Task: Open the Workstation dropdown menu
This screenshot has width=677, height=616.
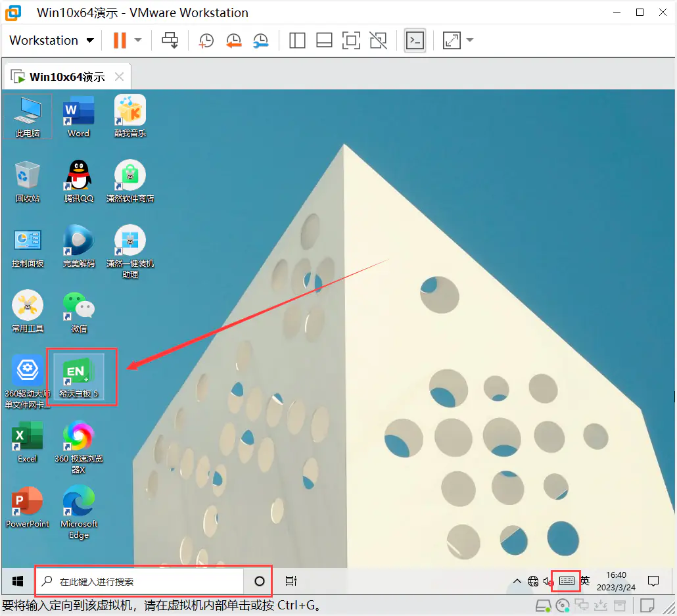Action: click(x=51, y=41)
